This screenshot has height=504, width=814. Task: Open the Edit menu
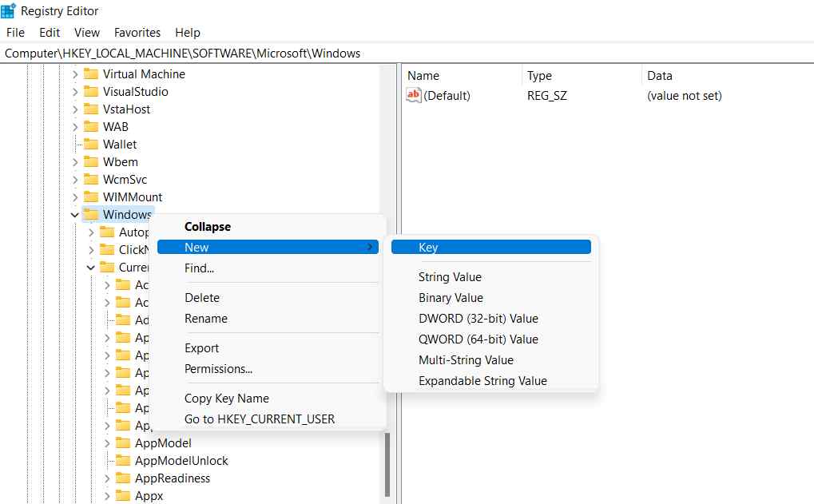tap(50, 32)
